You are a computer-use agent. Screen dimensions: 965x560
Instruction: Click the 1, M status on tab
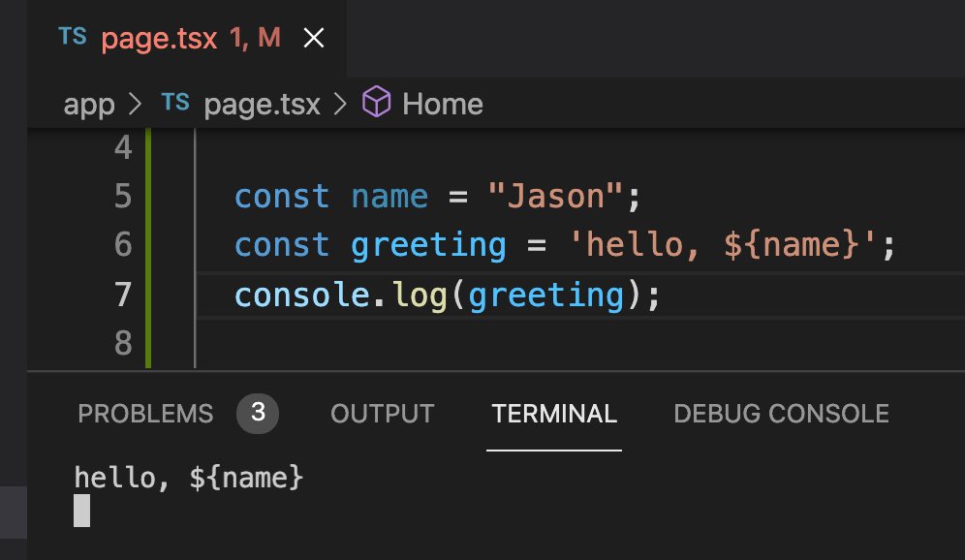[256, 38]
